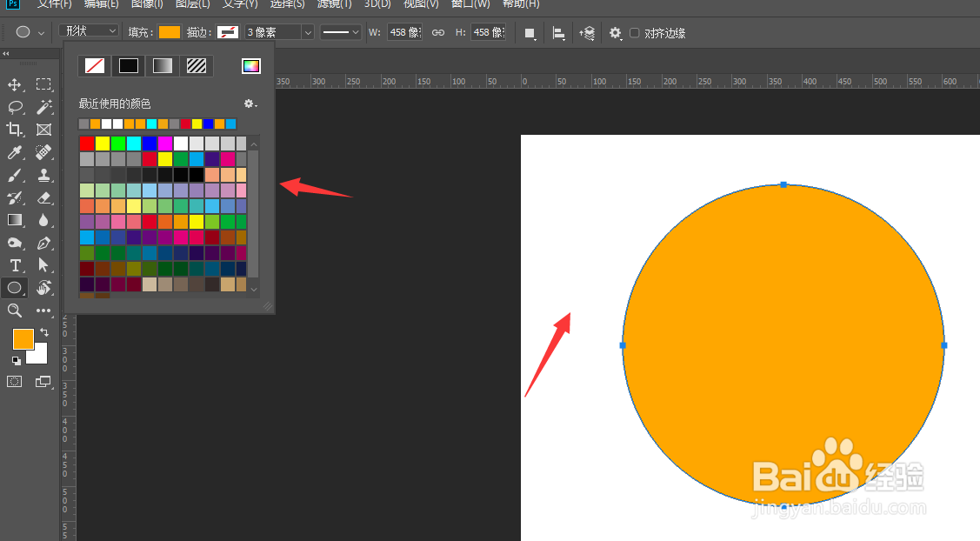
Task: Toggle Quick Mask mode
Action: [x=15, y=382]
